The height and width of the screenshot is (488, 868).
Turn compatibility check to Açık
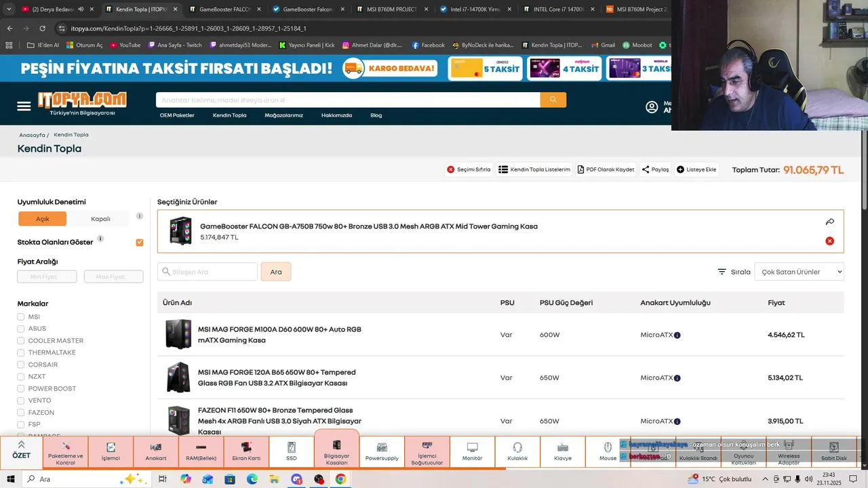pos(42,219)
